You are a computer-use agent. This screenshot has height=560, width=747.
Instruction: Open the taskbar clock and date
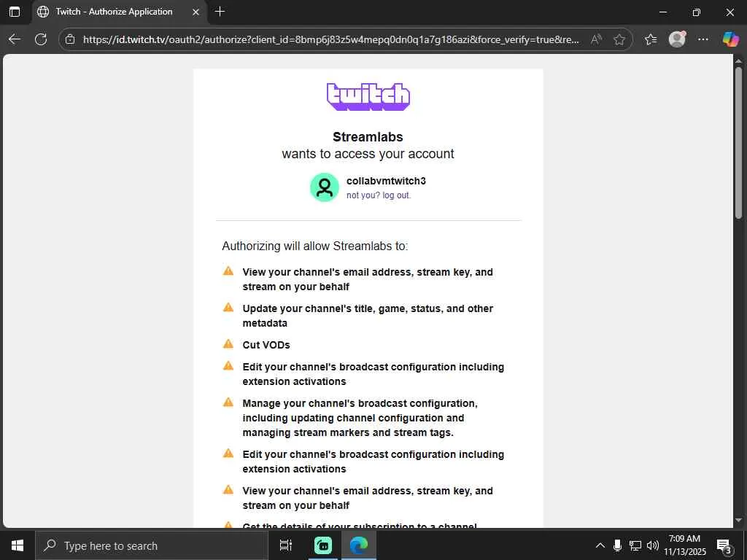coord(685,545)
